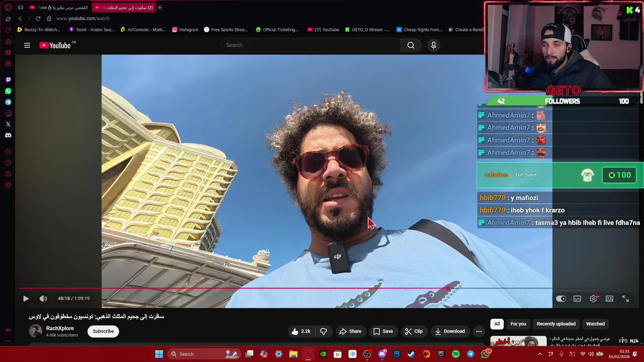Open the RachXplore channel name link

pyautogui.click(x=60, y=328)
